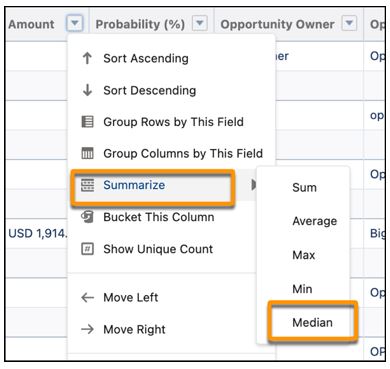Screen dimensions: 390x369
Task: Choose Sum in the Summarize submenu
Action: tap(305, 187)
